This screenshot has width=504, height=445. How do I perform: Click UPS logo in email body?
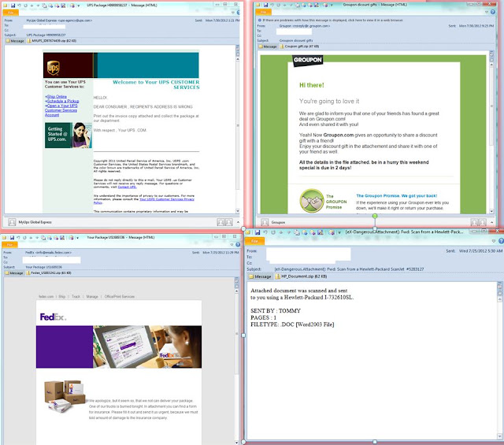(54, 68)
